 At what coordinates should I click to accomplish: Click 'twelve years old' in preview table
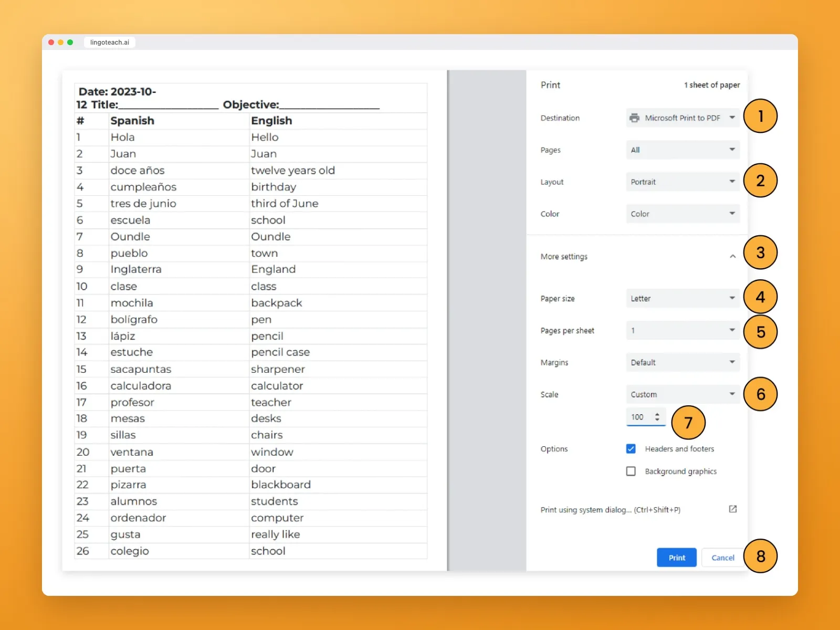click(x=293, y=171)
